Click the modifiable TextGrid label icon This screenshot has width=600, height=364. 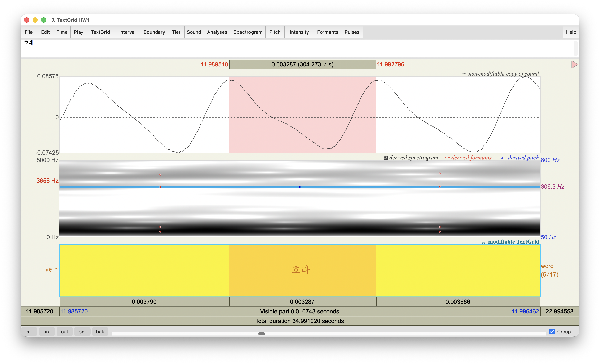(483, 242)
